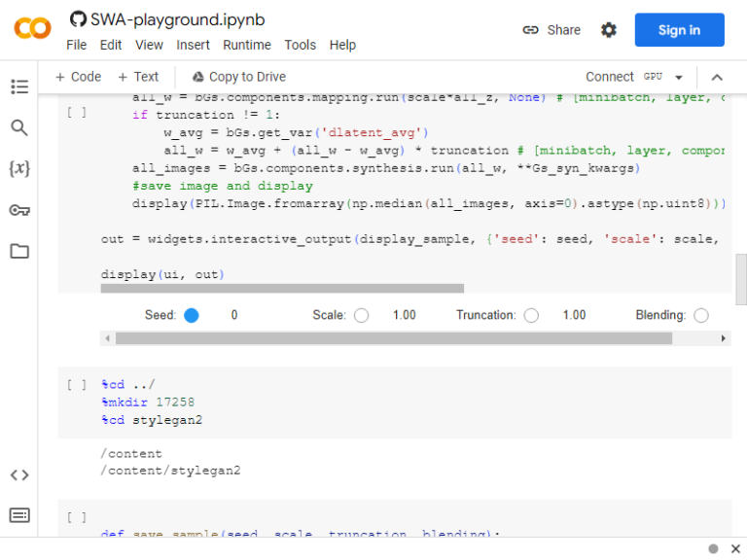This screenshot has height=560, width=747.
Task: Open the Files folder icon
Action: click(19, 251)
